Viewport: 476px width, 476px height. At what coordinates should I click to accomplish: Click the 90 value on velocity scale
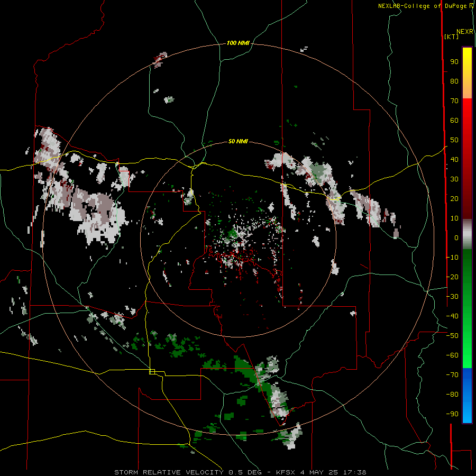pos(454,62)
